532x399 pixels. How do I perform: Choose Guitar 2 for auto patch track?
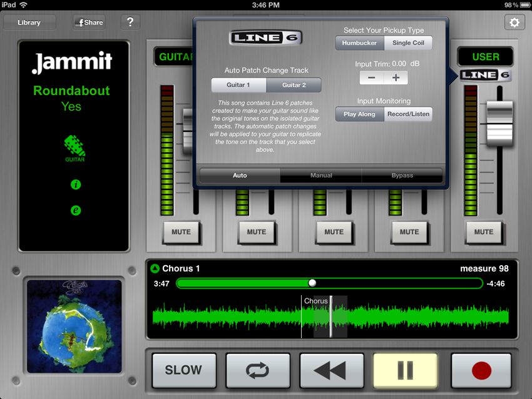294,85
